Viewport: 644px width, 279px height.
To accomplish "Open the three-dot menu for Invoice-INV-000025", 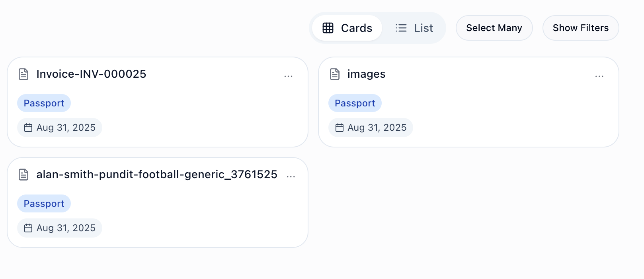I will (289, 76).
